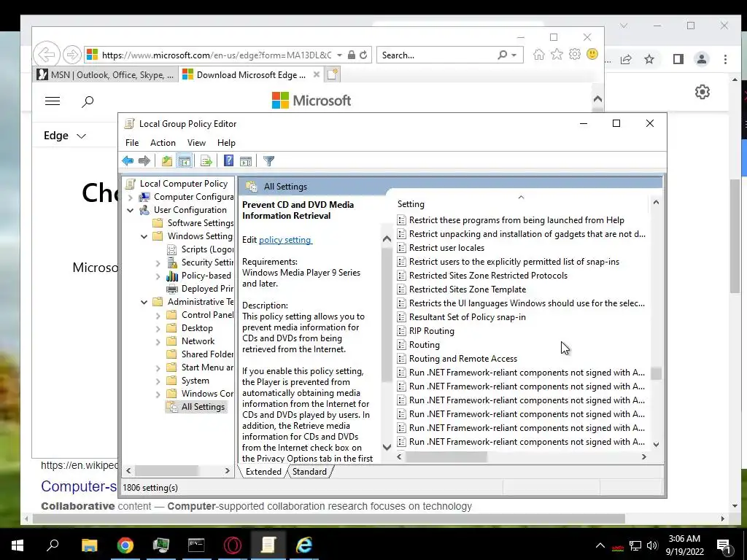747x560 pixels.
Task: Select the RIP Routing setting
Action: (x=431, y=331)
